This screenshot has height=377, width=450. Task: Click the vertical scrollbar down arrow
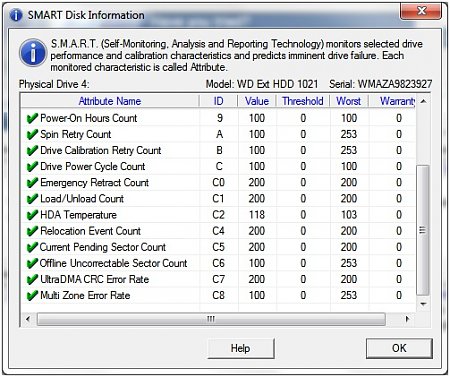pyautogui.click(x=423, y=304)
